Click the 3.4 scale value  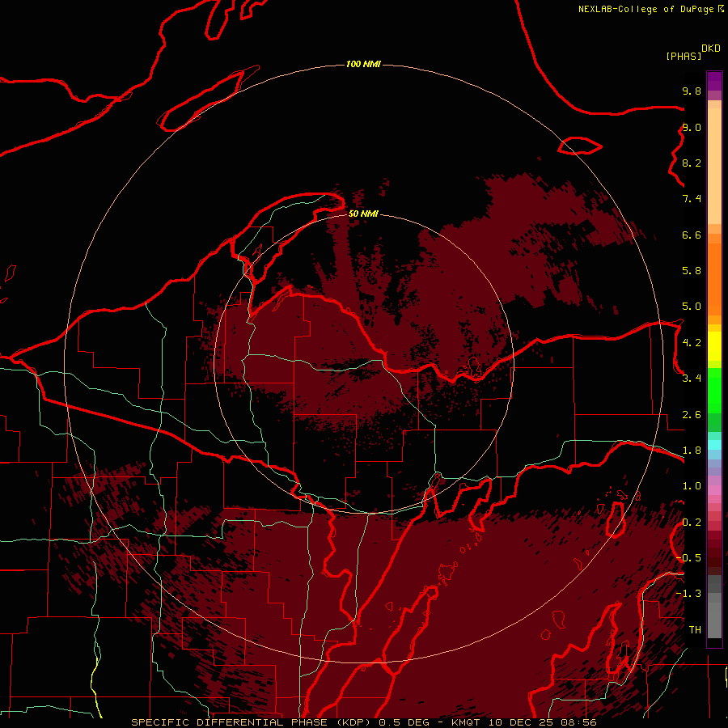point(692,379)
